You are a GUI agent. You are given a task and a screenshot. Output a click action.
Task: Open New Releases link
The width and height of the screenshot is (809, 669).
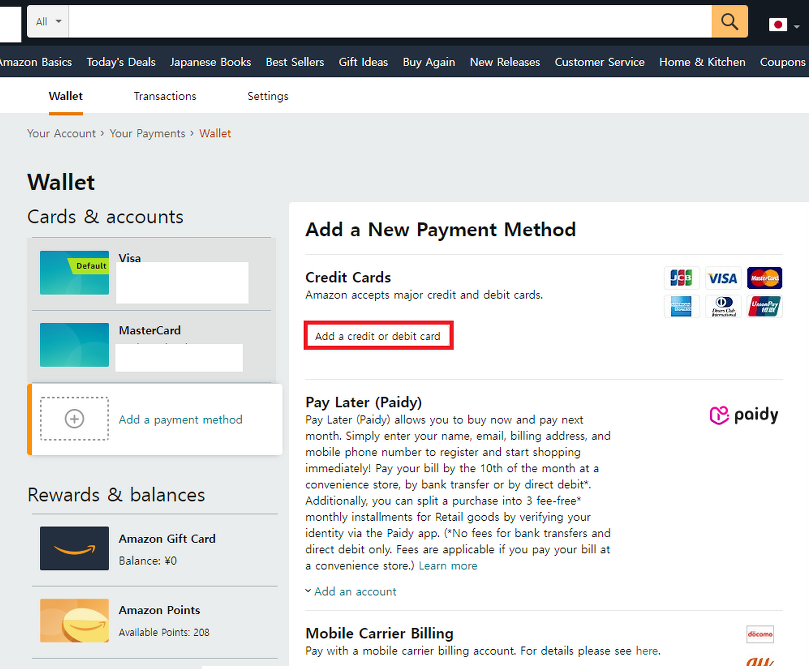click(x=505, y=62)
